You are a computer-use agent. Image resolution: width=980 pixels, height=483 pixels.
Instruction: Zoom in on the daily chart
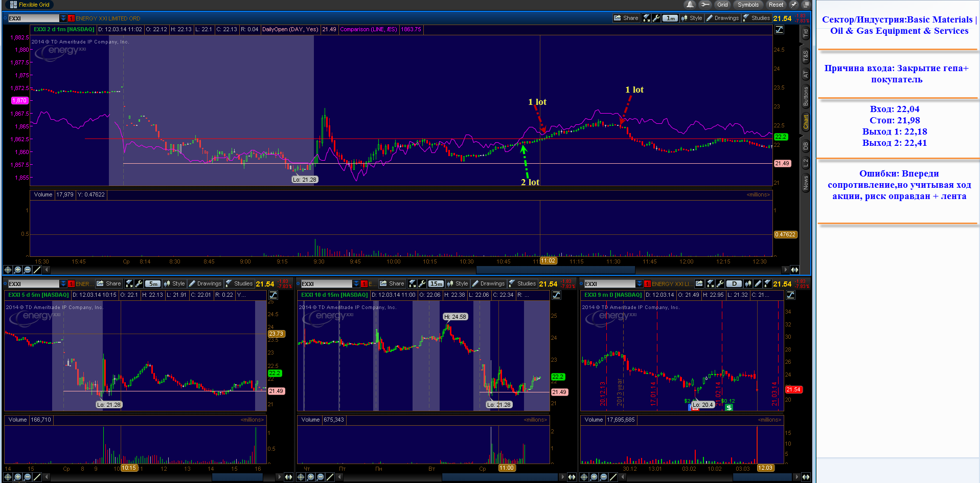[594, 477]
